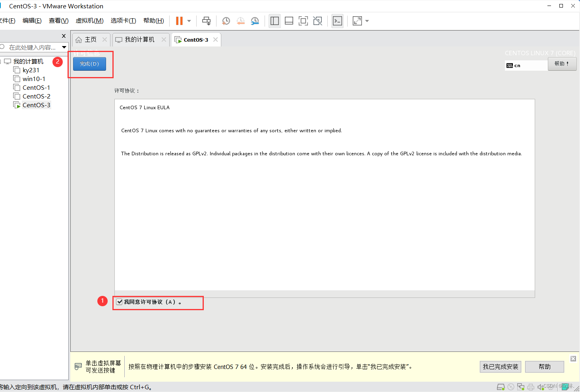
Task: Pause the virtual machine with the orange pause icon
Action: (x=180, y=21)
